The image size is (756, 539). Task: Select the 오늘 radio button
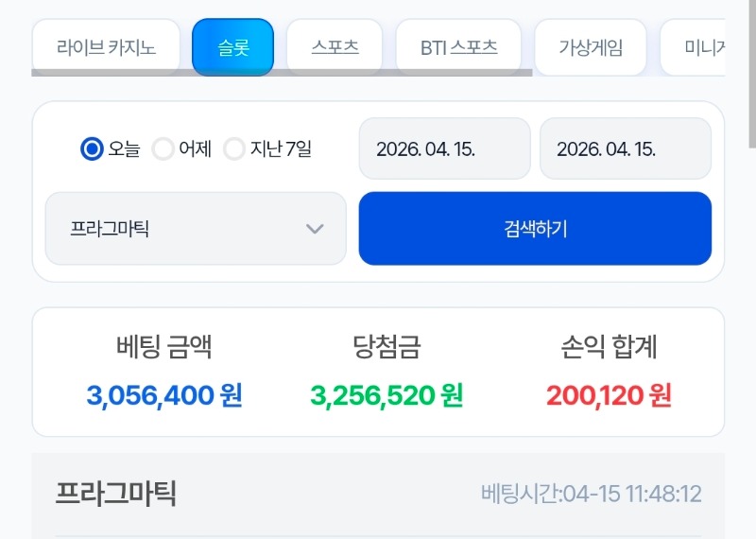[92, 148]
